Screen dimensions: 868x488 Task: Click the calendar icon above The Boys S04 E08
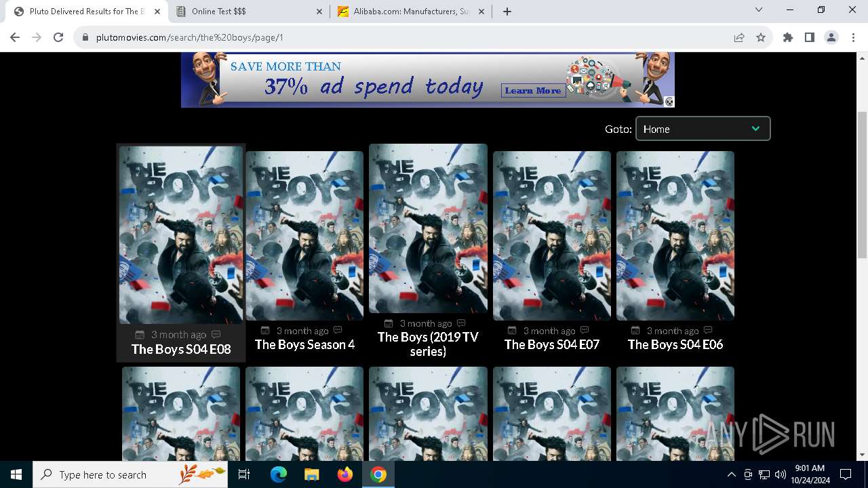(x=140, y=335)
